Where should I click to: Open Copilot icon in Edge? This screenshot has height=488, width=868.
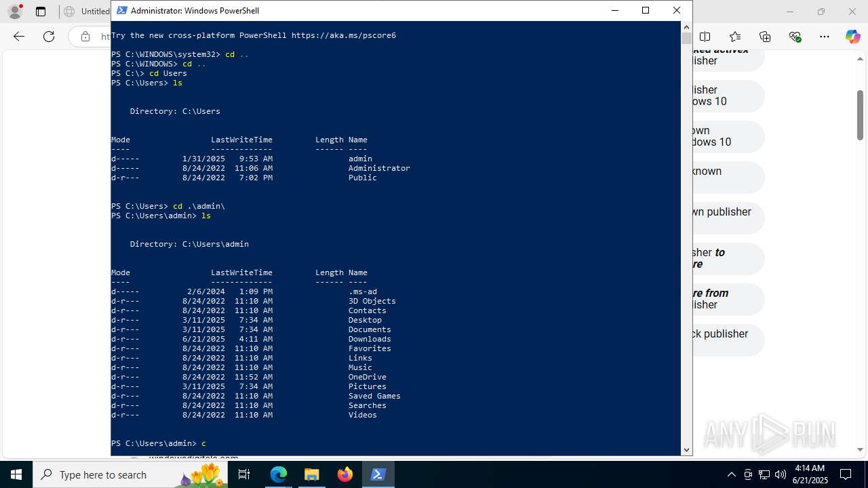[852, 37]
